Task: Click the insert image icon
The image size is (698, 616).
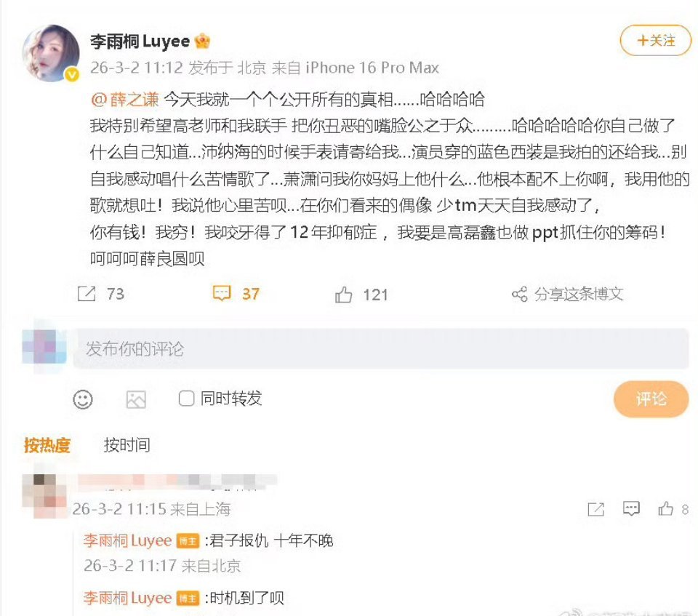Action: [x=136, y=399]
